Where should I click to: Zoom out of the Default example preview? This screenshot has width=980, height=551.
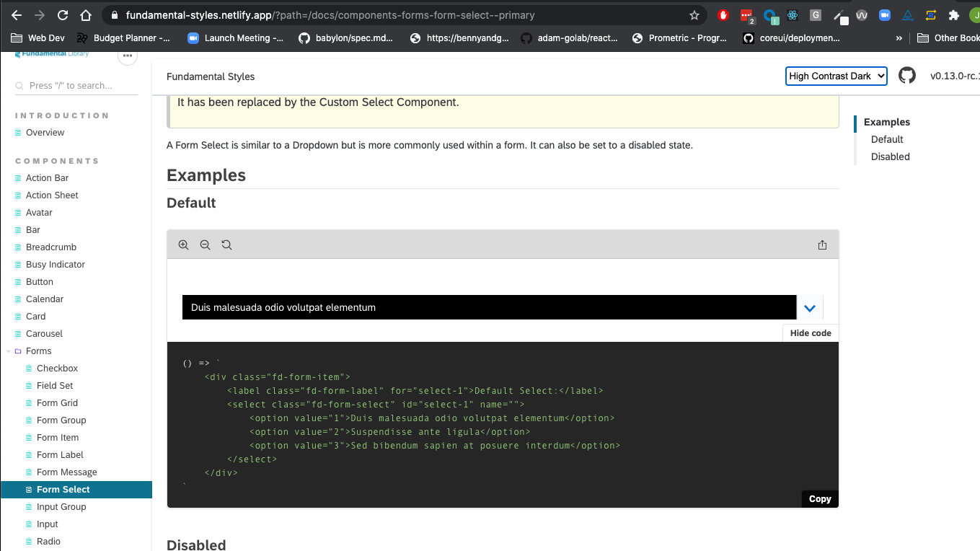[206, 245]
